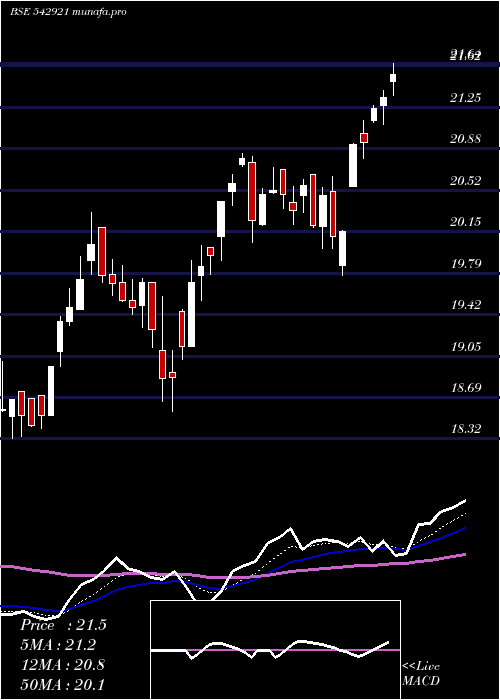
Task: Click the '5MA : 21.2' readout
Action: (58, 645)
